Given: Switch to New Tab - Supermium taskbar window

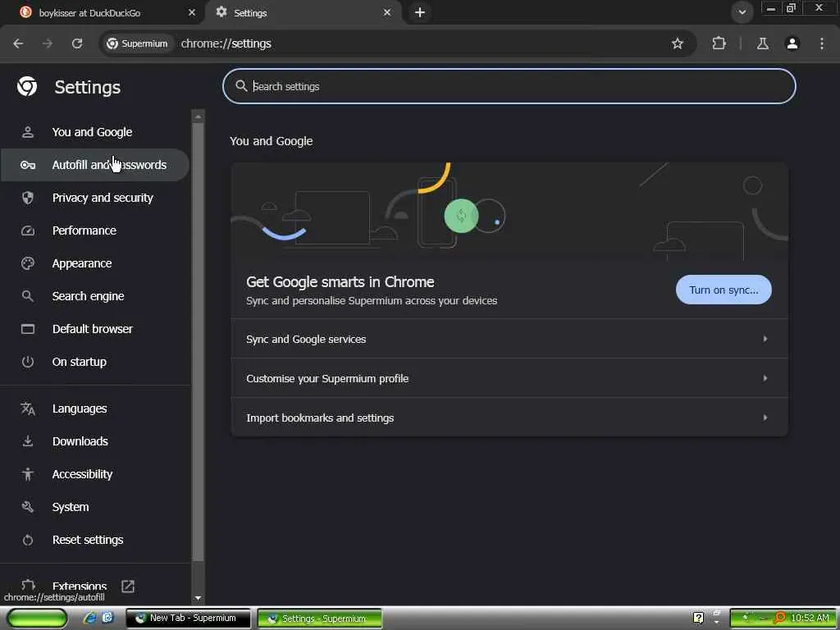Looking at the screenshot, I should pyautogui.click(x=189, y=619).
